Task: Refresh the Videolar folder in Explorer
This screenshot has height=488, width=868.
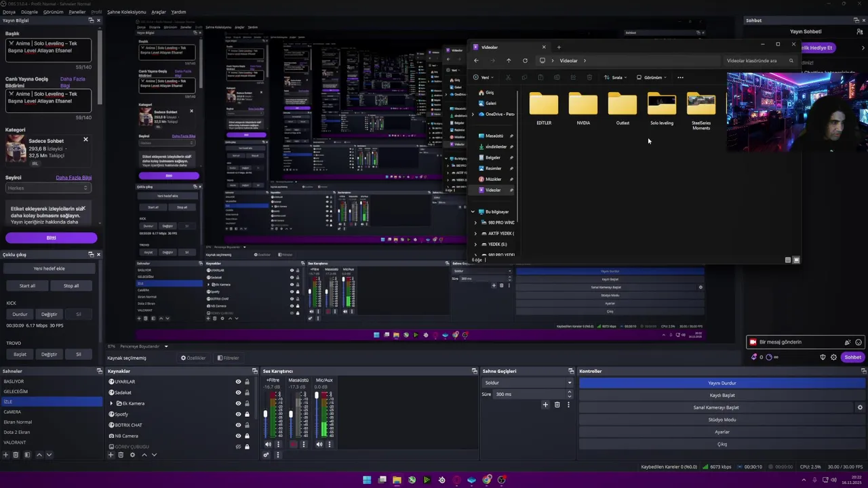Action: 525,60
